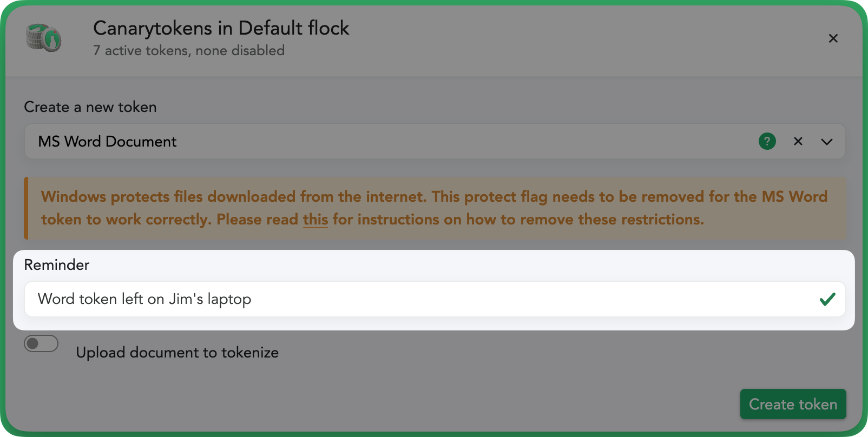Expand the token type dropdown chevron
The width and height of the screenshot is (868, 437).
tap(827, 142)
